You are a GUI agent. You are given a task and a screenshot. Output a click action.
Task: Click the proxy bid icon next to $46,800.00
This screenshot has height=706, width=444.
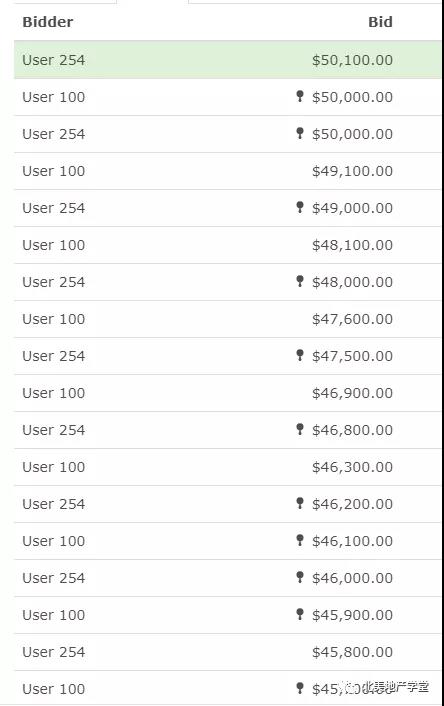click(300, 429)
